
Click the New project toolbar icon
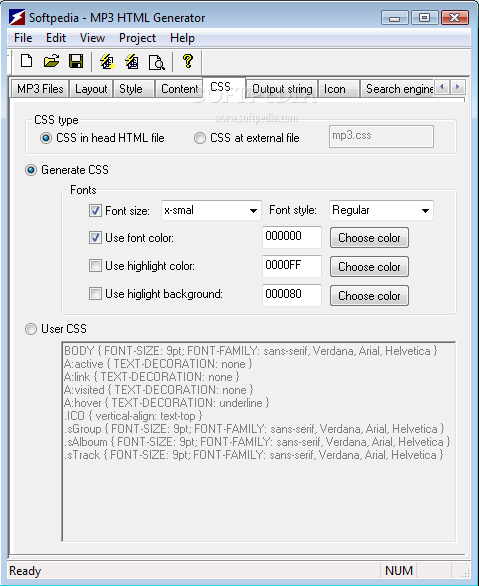[x=27, y=61]
